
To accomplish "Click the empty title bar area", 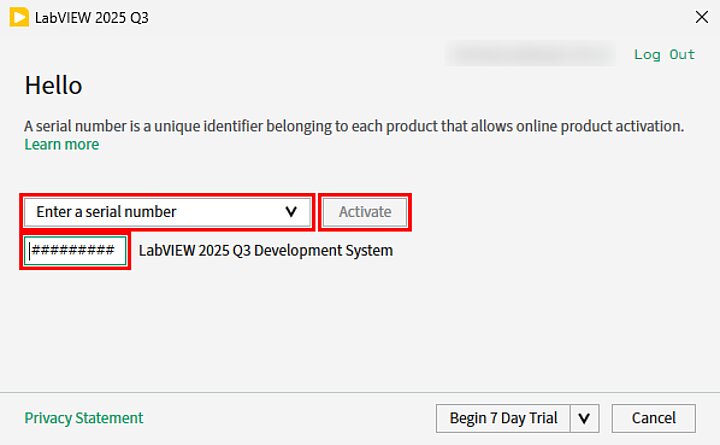I will [x=400, y=18].
